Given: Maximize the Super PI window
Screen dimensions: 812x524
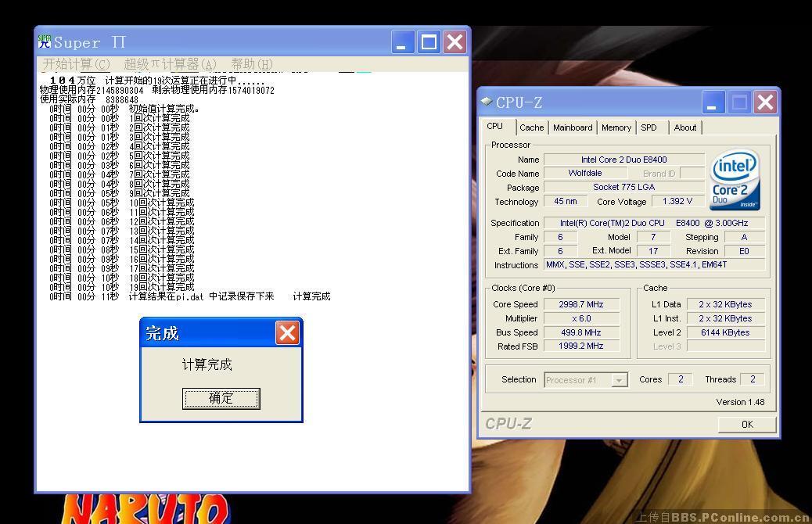Looking at the screenshot, I should (429, 42).
